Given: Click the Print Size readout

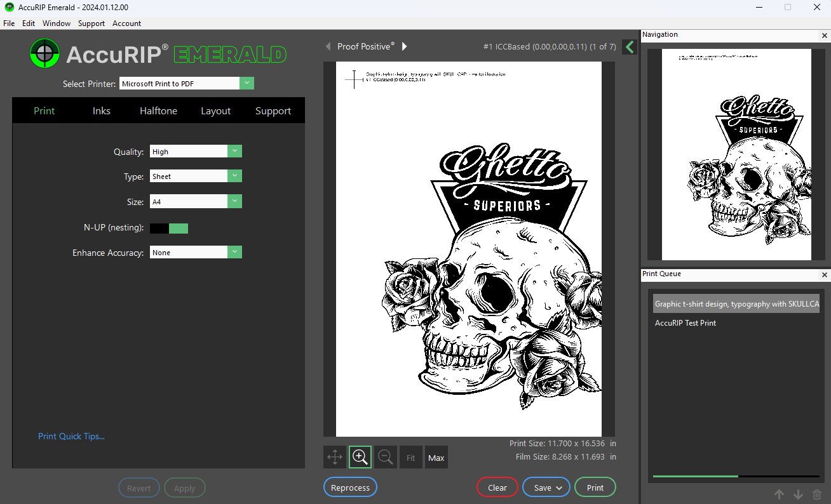Looking at the screenshot, I should (x=563, y=444).
